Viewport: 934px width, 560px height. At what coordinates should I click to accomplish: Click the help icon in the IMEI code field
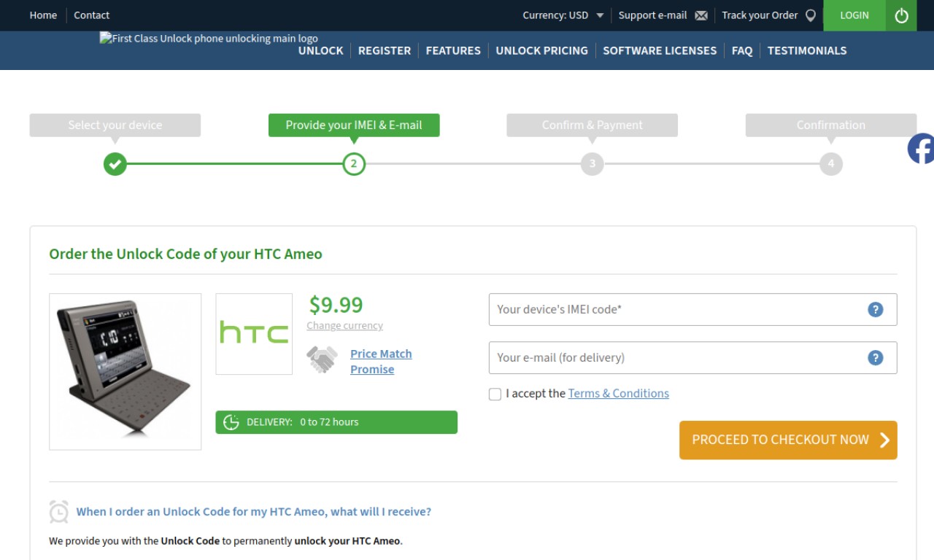tap(876, 310)
